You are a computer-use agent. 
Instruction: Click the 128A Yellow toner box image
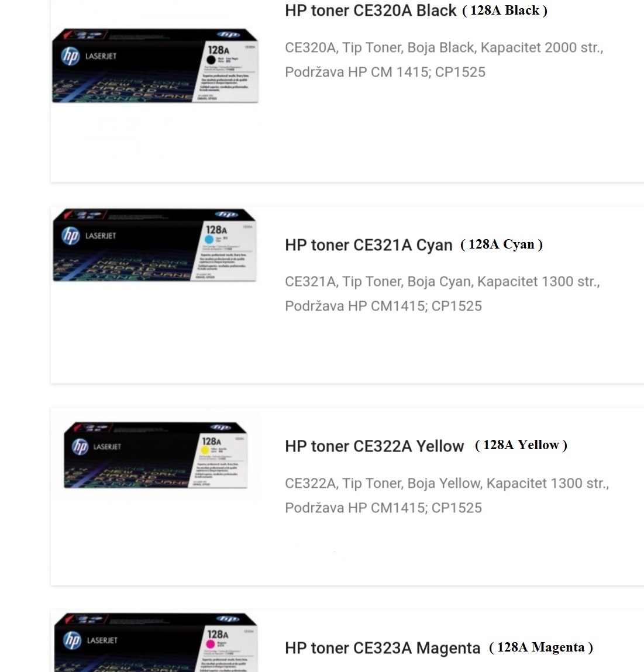point(156,455)
